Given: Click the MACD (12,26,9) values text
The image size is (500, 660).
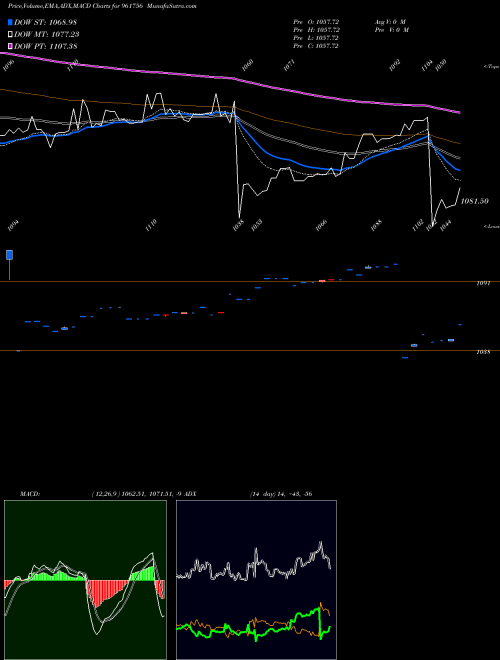Looking at the screenshot, I should (x=139, y=493).
